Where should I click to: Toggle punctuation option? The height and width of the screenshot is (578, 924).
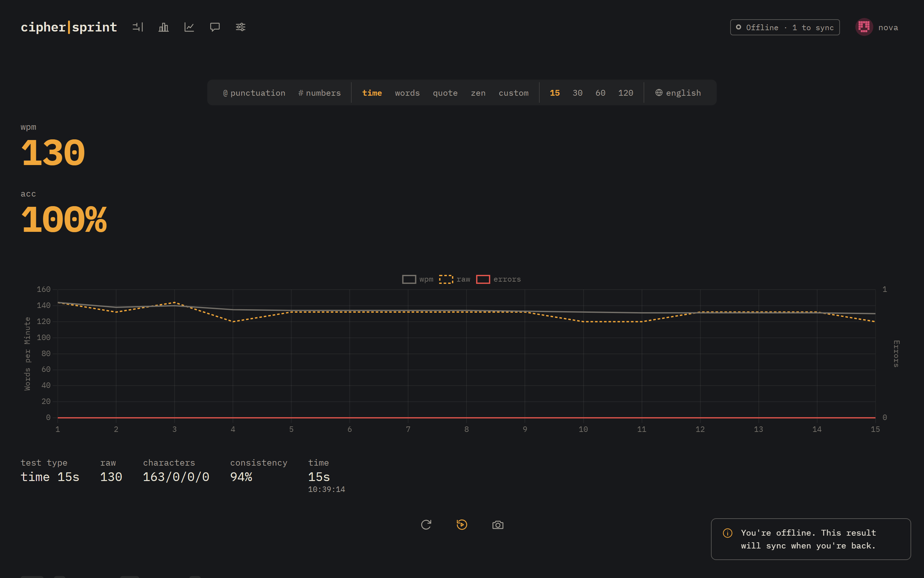(x=254, y=93)
